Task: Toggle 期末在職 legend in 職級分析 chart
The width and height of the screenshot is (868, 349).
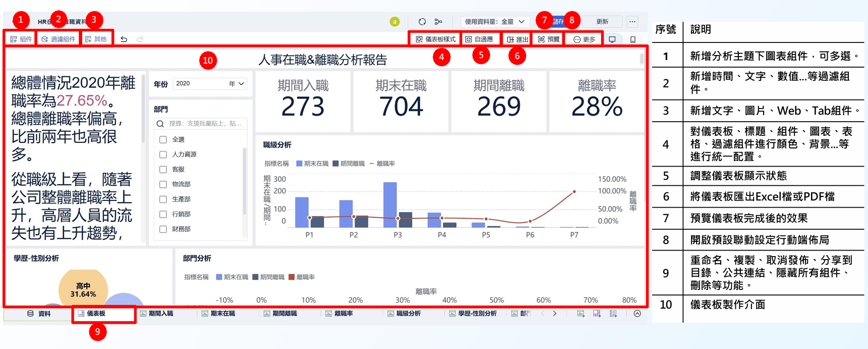Action: tap(312, 164)
